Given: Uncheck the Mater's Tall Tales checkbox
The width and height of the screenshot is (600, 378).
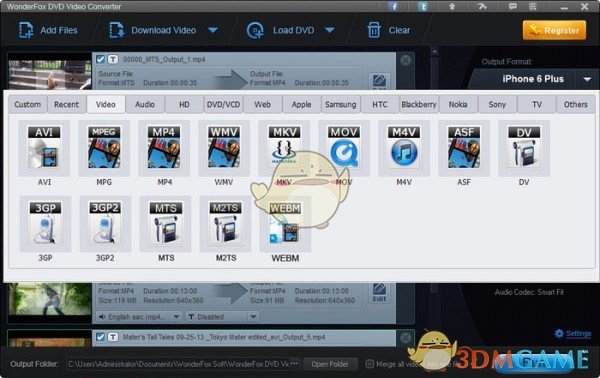Looking at the screenshot, I should [x=100, y=337].
